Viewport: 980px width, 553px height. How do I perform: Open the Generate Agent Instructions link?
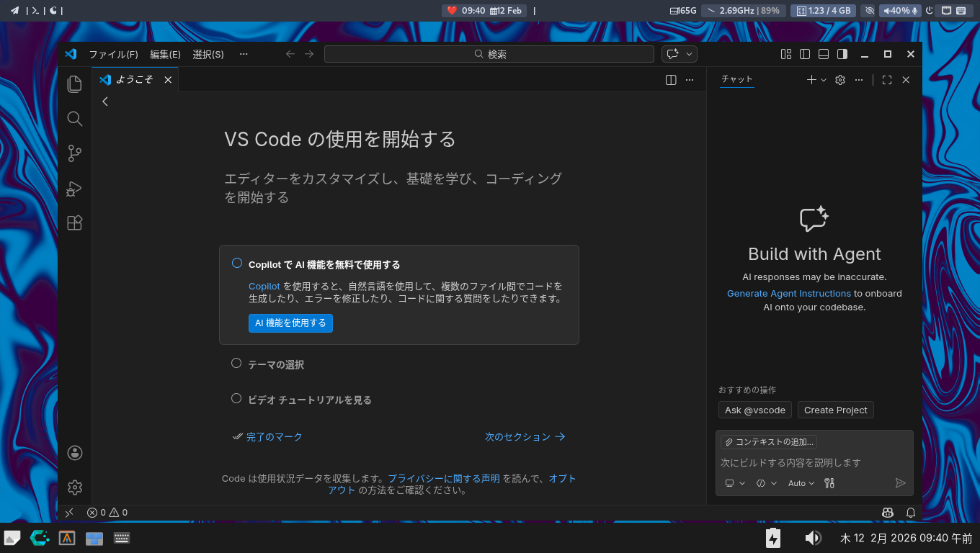point(789,293)
